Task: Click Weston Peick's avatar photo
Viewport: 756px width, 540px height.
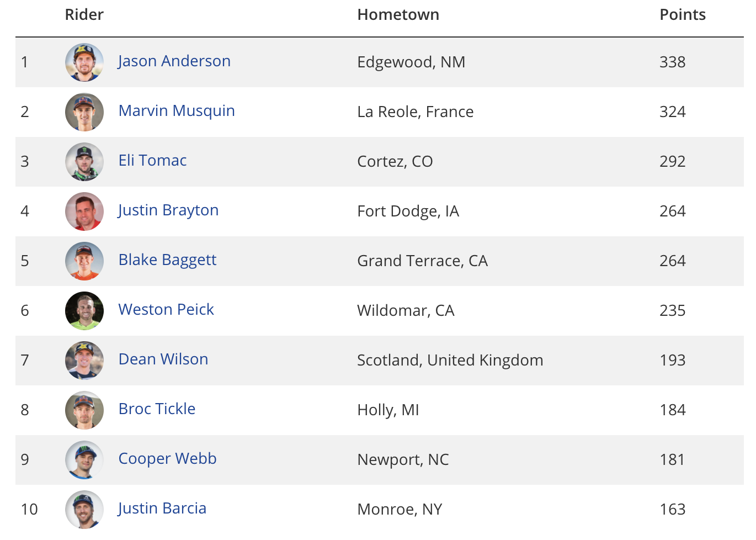Action: click(x=84, y=311)
